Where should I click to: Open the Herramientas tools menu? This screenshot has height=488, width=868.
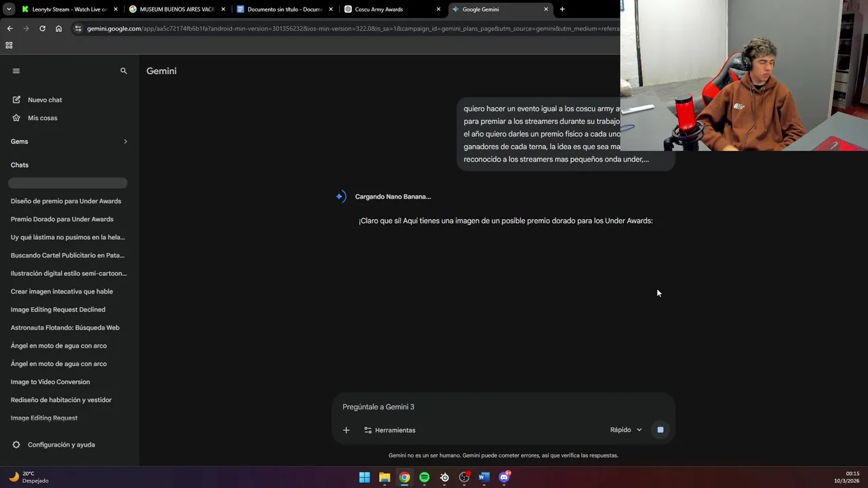click(x=389, y=430)
